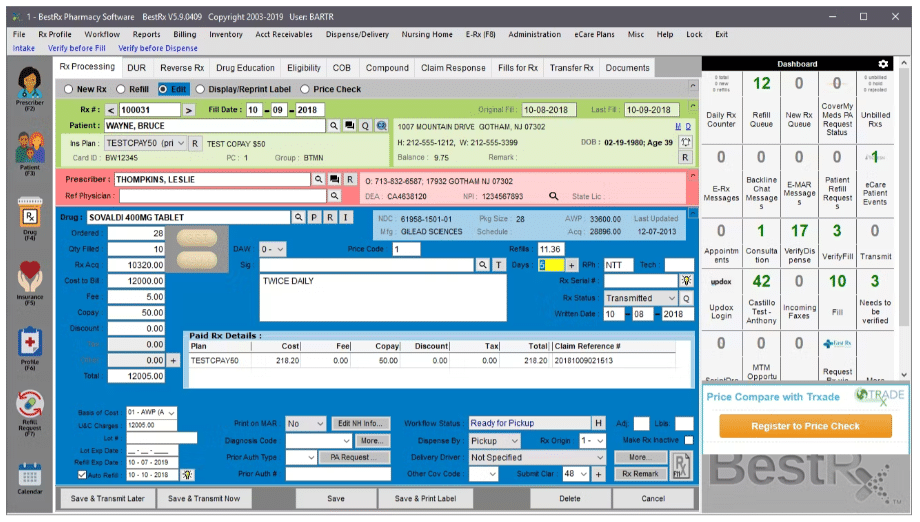Click the plus button beside Submit Clar
Image resolution: width=920 pixels, height=522 pixels.
[x=598, y=474]
